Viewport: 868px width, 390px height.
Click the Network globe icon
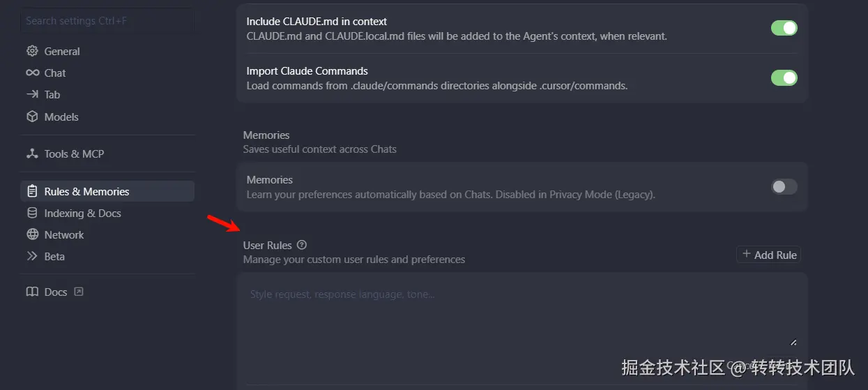tap(32, 234)
